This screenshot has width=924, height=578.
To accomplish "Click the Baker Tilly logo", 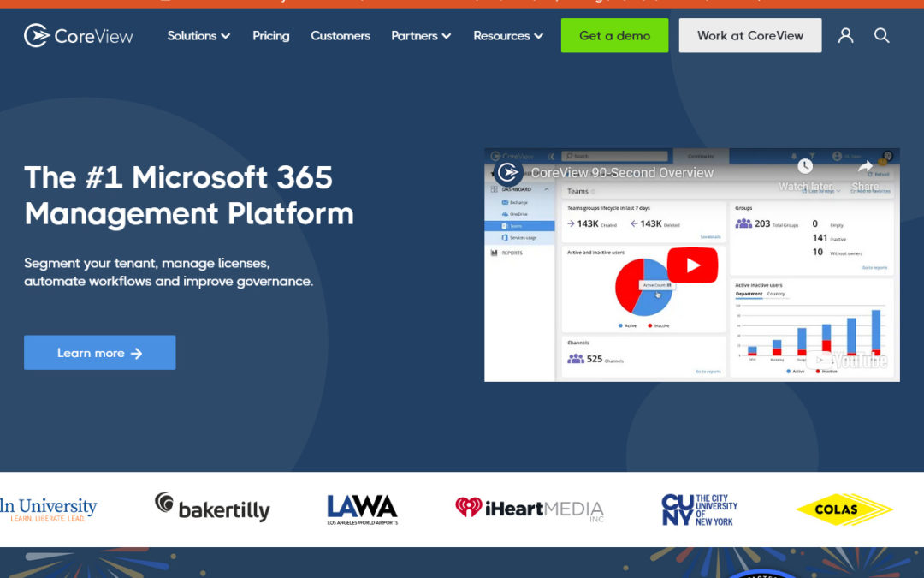I will tap(212, 508).
